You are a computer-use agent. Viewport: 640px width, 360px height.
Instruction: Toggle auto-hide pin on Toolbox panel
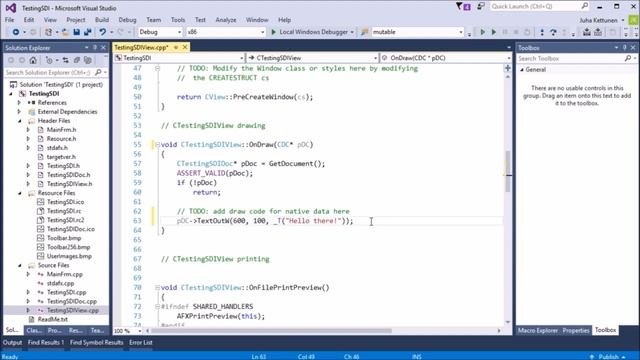(624, 48)
